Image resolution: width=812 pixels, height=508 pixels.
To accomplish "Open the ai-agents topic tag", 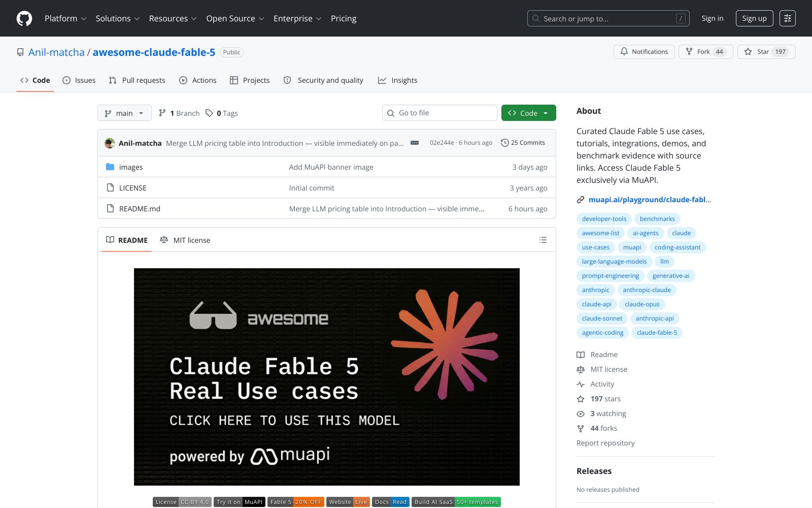I will point(646,233).
